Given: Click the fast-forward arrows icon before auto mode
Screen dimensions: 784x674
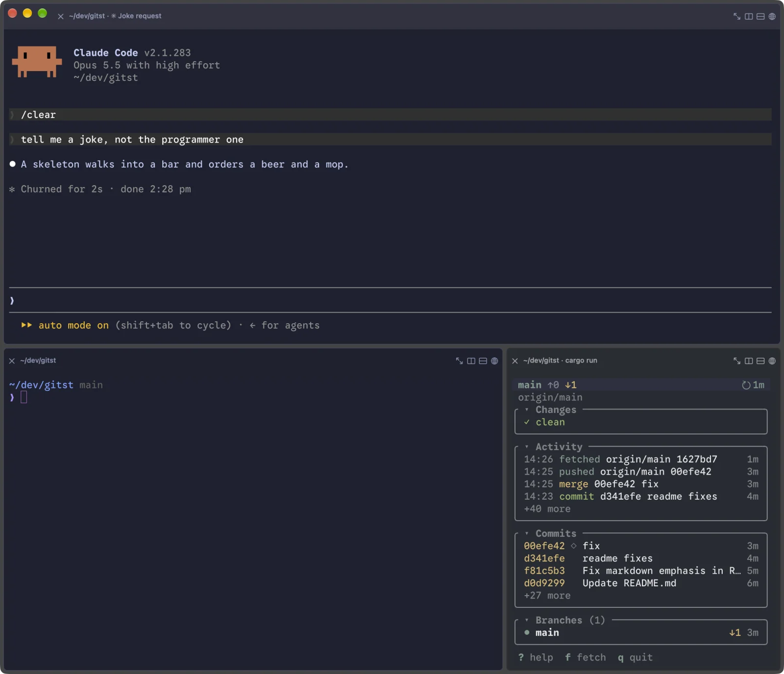Looking at the screenshot, I should point(26,325).
